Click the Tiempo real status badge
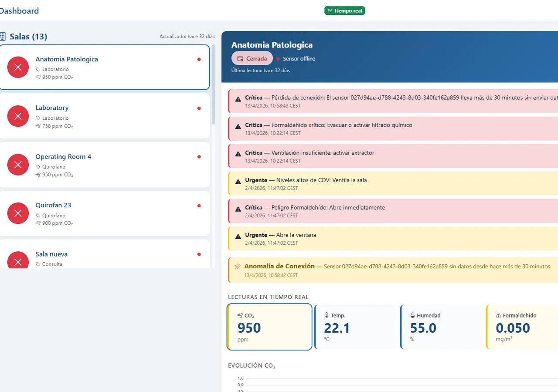 click(344, 10)
